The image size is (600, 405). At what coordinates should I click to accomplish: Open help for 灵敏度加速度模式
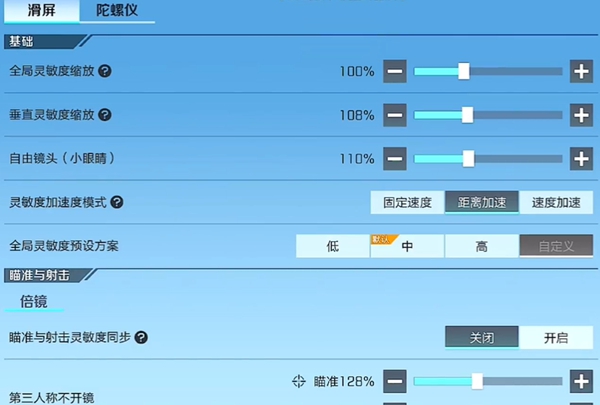click(117, 202)
